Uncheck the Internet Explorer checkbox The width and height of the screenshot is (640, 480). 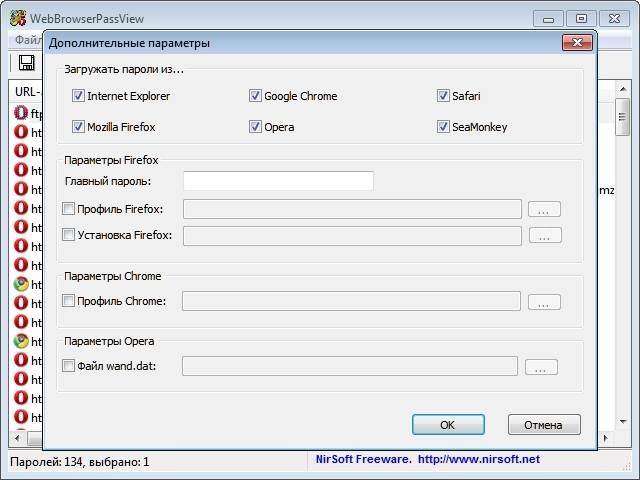pyautogui.click(x=78, y=96)
